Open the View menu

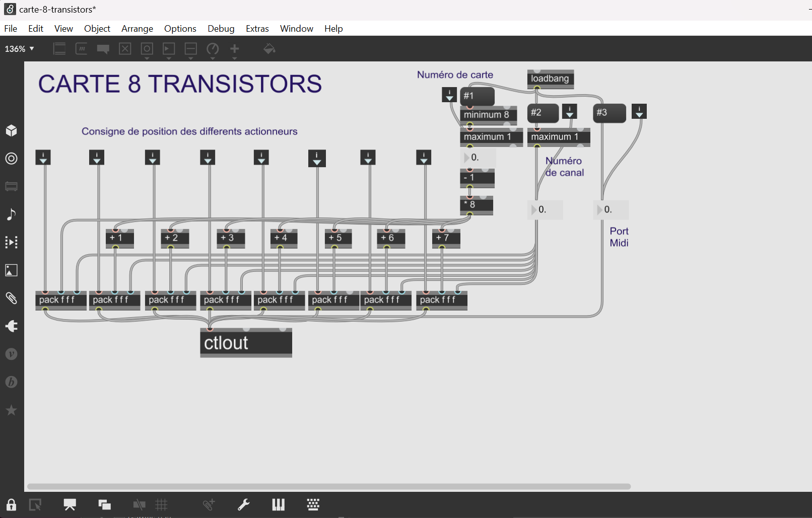(x=63, y=29)
